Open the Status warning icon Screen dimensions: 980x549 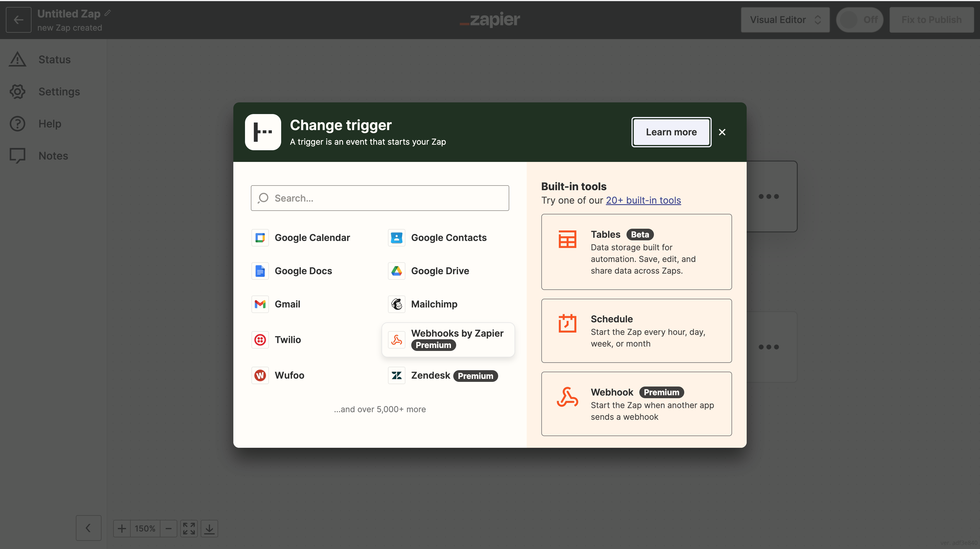(17, 59)
